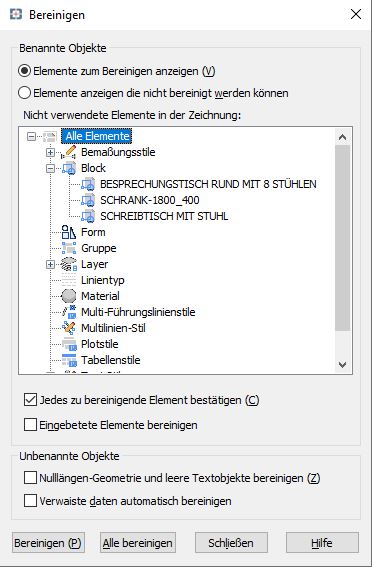Expand the Layer tree node
This screenshot has width=372, height=567.
51,264
